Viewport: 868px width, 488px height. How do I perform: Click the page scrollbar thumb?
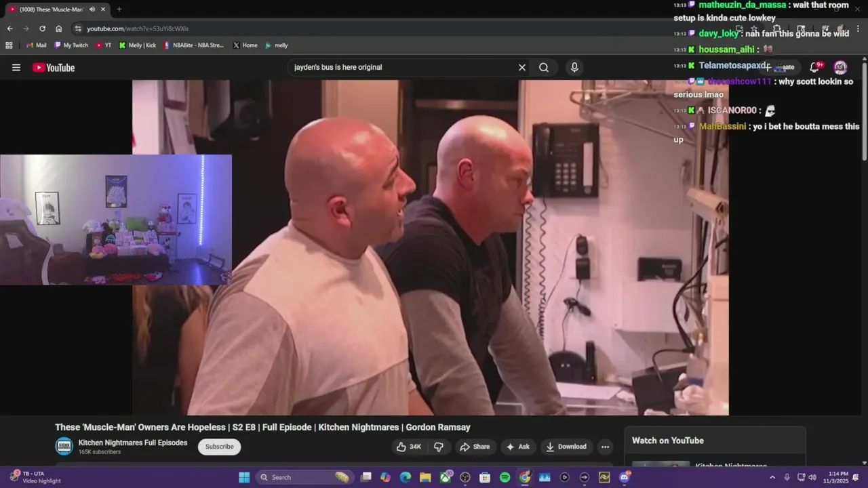point(865,112)
